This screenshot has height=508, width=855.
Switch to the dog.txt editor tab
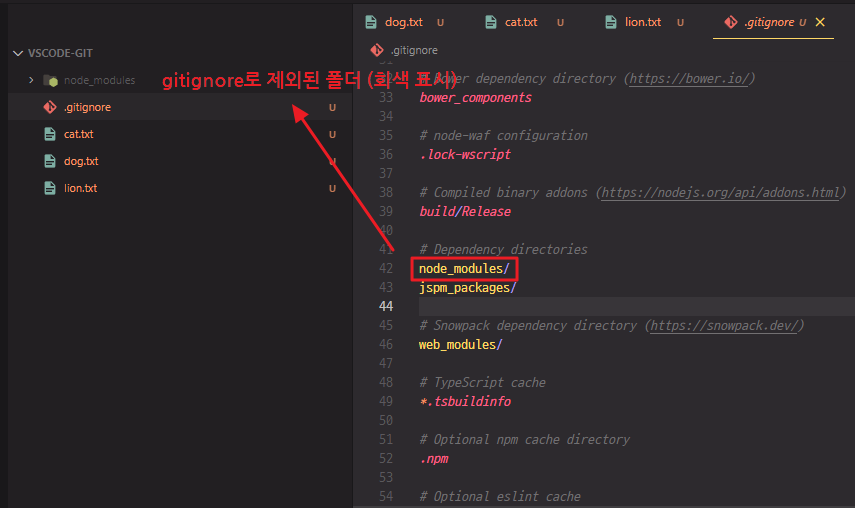[404, 22]
